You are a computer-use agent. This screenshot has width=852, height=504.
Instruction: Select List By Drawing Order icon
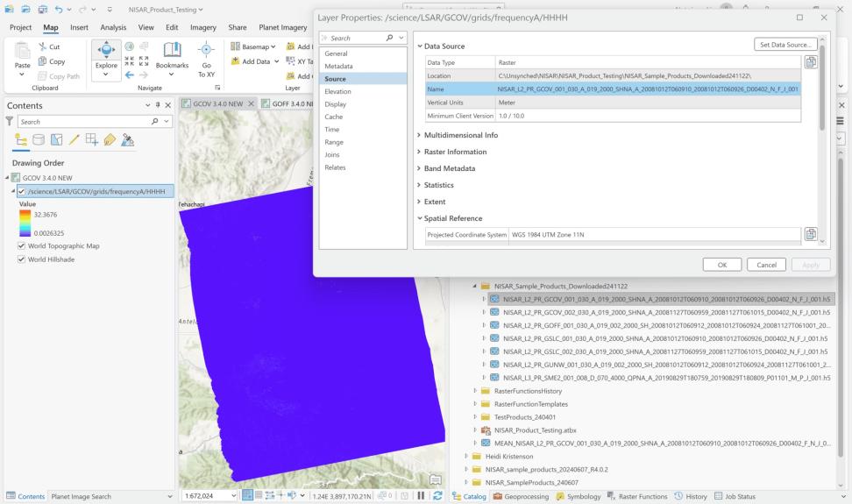21,140
